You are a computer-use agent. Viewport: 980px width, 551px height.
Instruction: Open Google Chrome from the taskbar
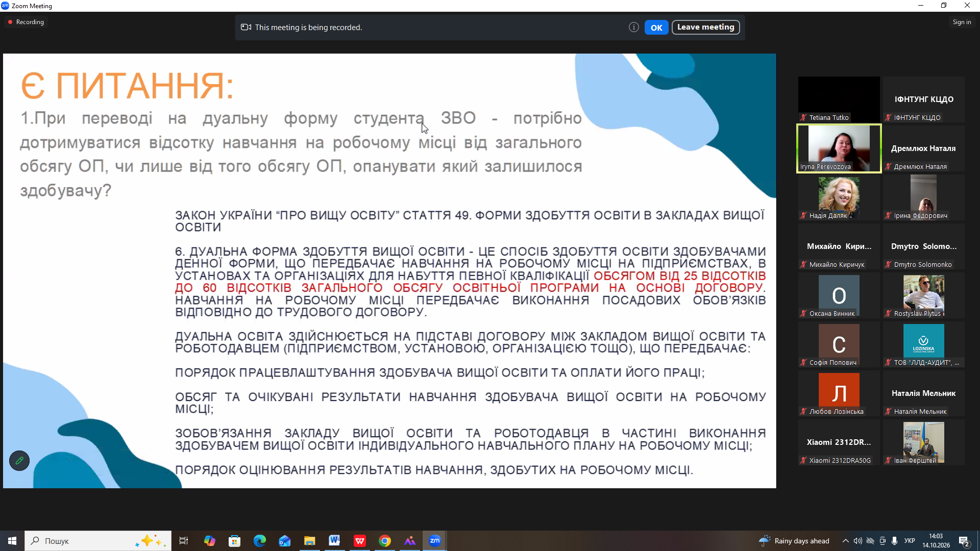(385, 541)
